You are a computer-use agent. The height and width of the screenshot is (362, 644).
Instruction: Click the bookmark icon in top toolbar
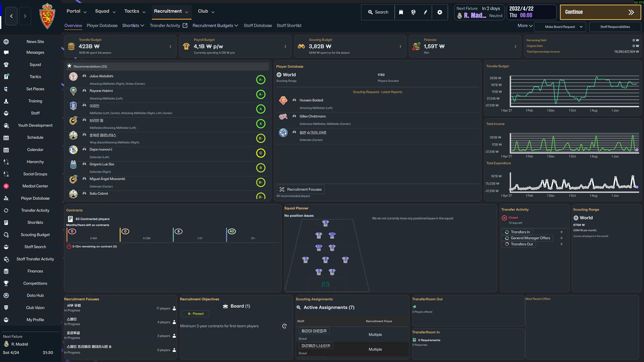[x=401, y=12]
